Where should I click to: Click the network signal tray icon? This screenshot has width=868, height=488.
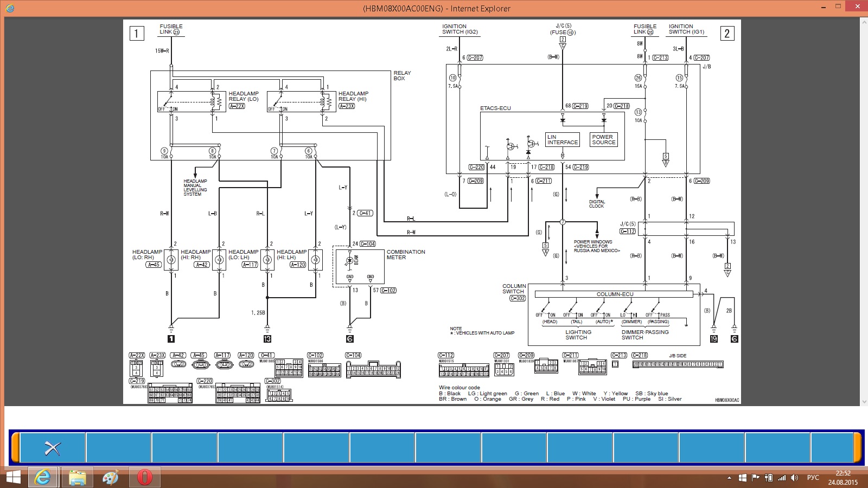coord(782,478)
